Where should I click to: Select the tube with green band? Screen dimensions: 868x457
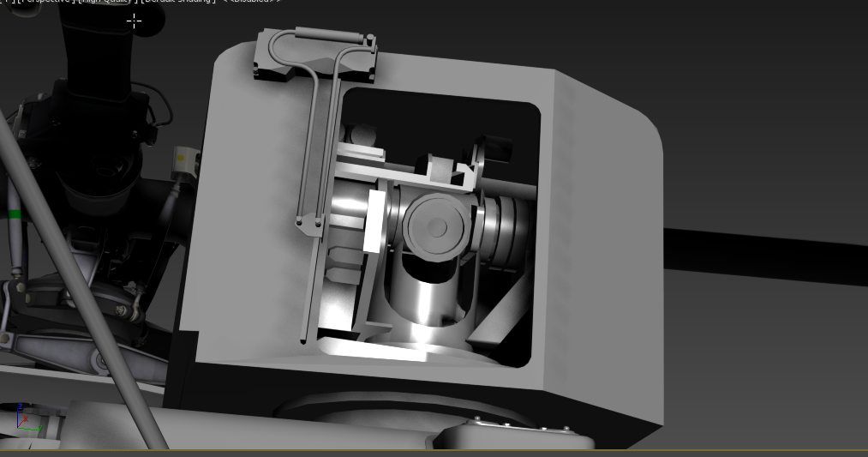tap(15, 225)
